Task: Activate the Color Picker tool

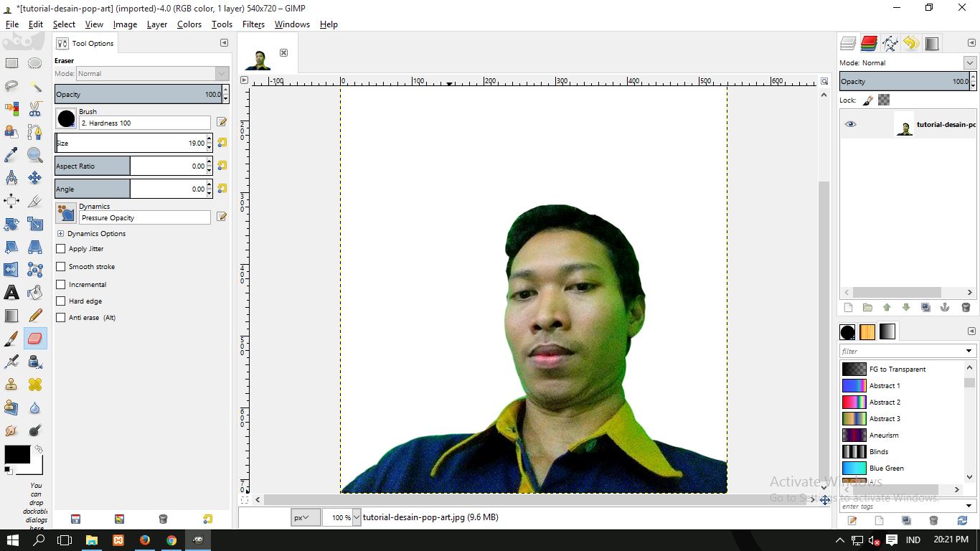Action: point(11,155)
